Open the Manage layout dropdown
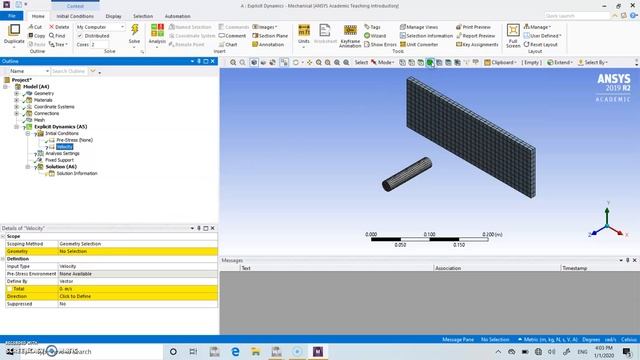This screenshot has width=640, height=360. click(537, 27)
